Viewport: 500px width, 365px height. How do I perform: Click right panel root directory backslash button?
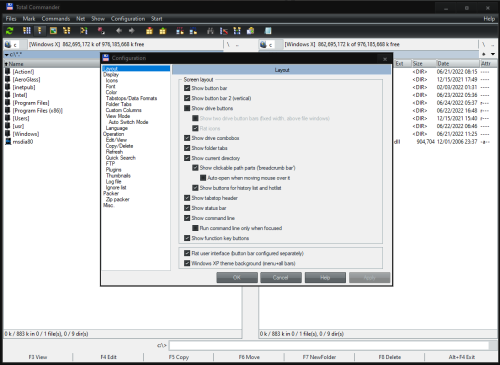[484, 44]
